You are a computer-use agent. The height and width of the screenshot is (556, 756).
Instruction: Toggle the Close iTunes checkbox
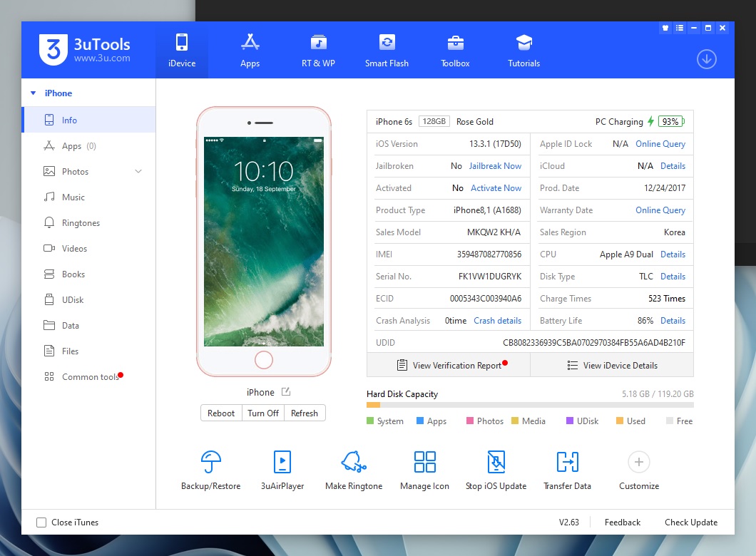point(41,522)
